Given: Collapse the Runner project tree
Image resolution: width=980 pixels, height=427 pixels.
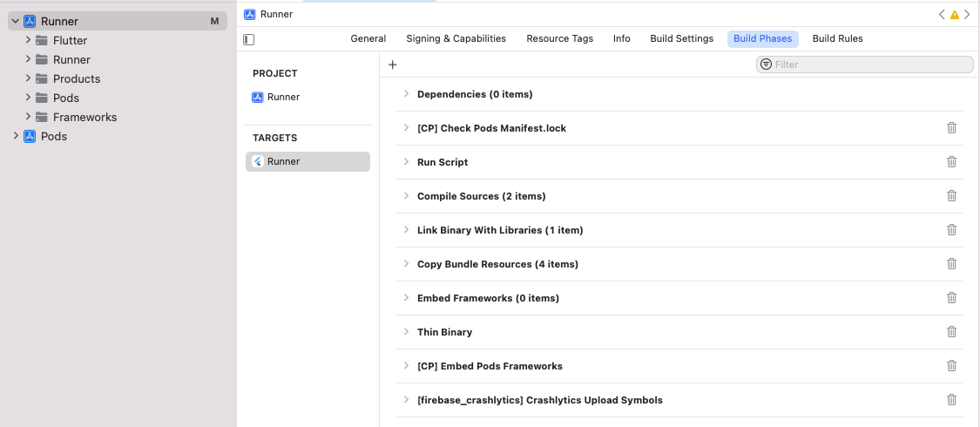Looking at the screenshot, I should pos(15,21).
